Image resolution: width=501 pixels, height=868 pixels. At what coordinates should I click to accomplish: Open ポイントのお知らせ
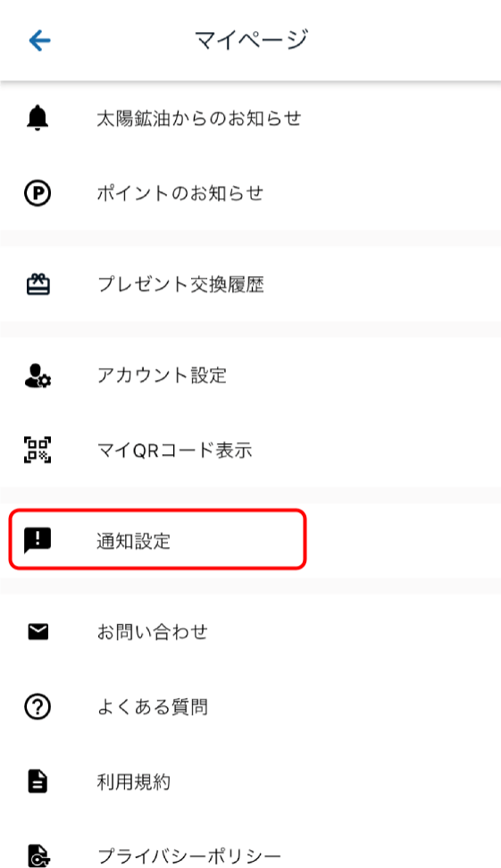click(x=250, y=193)
